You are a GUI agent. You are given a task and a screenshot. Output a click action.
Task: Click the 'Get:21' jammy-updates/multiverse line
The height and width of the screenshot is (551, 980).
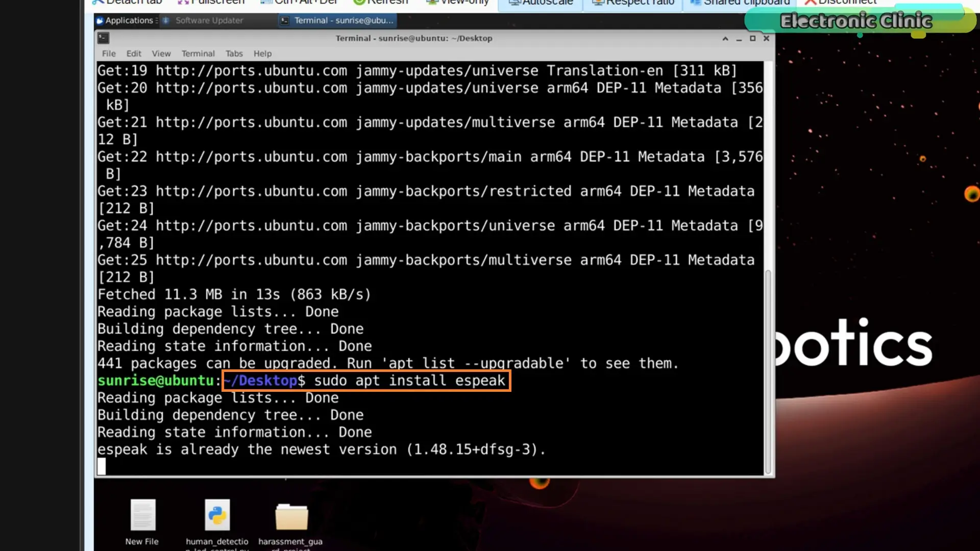click(430, 131)
